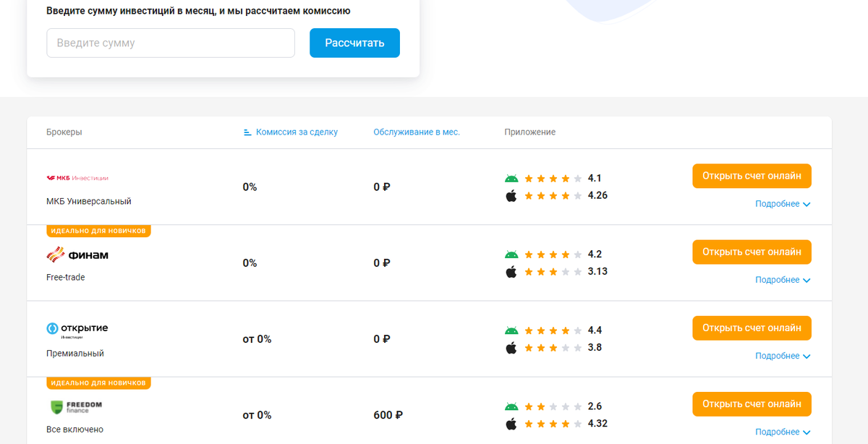
Task: Open account online for МКБ Универсальный
Action: (x=752, y=176)
